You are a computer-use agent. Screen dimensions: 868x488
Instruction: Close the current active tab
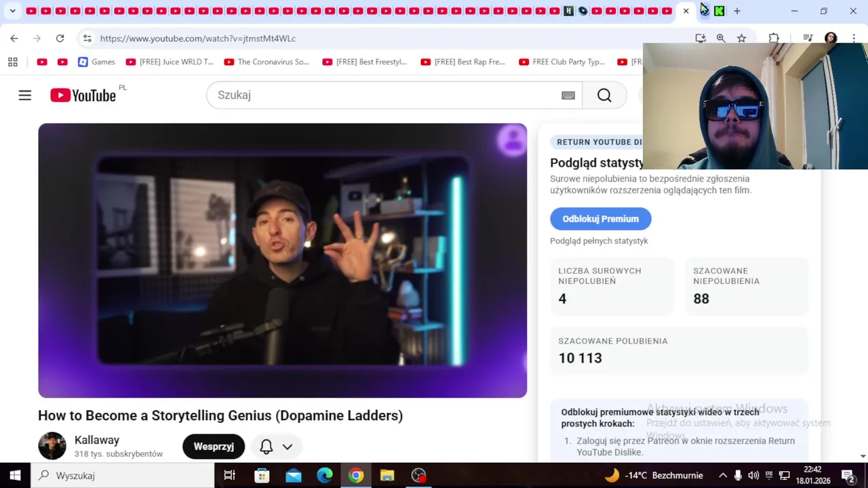(686, 11)
